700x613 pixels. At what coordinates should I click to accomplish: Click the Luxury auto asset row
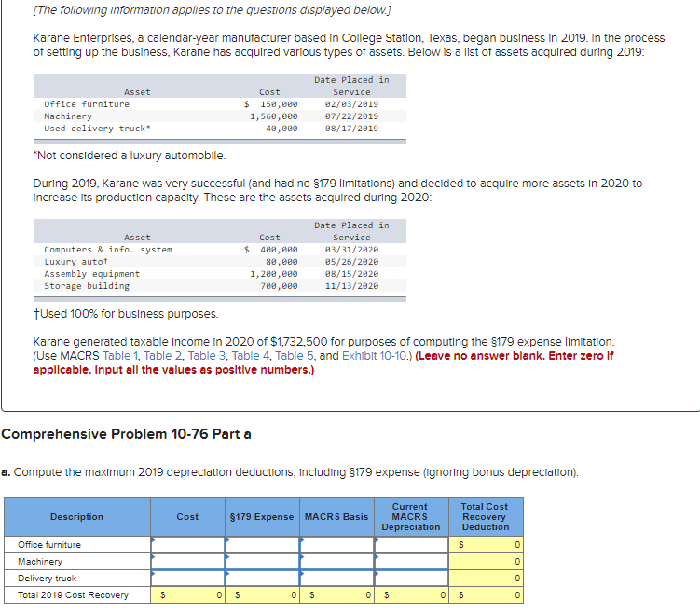(220, 262)
